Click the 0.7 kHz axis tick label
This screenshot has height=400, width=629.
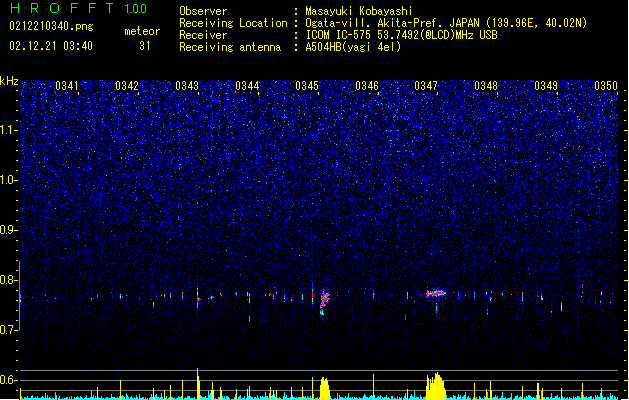click(x=9, y=330)
